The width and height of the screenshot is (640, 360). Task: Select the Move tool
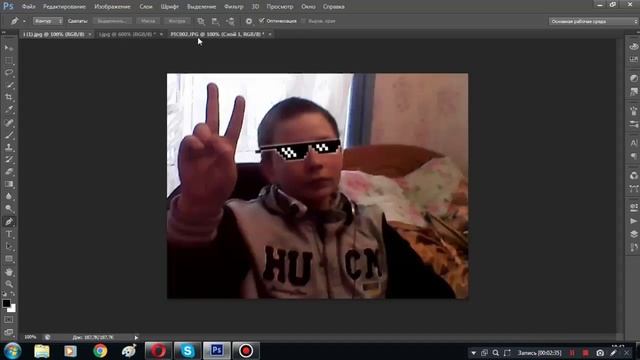tap(9, 48)
